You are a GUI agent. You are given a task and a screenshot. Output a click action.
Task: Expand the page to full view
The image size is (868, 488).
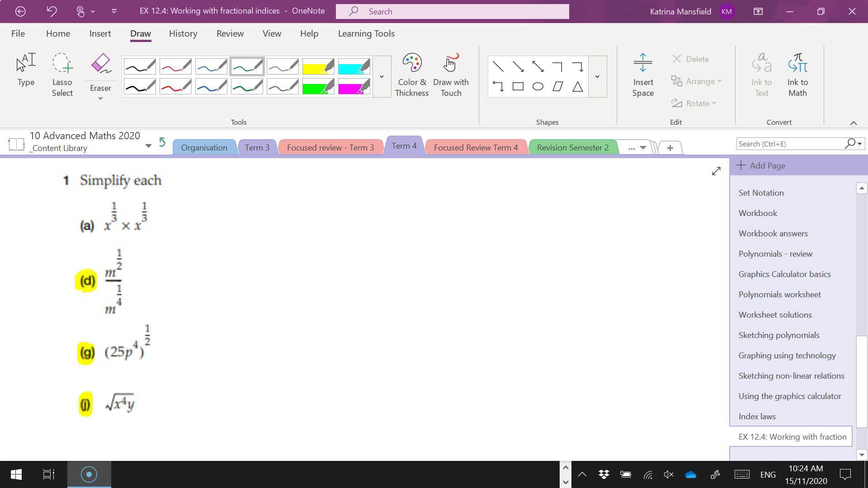click(716, 171)
